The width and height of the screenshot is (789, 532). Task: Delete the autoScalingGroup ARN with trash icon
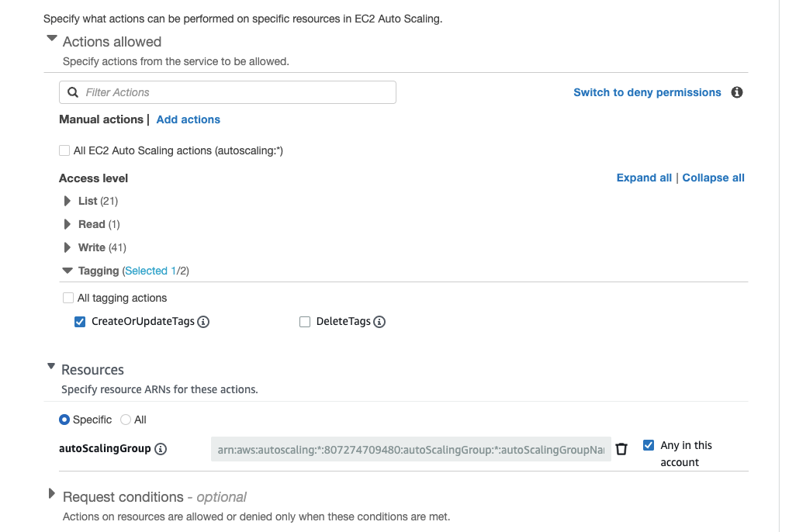(x=621, y=449)
